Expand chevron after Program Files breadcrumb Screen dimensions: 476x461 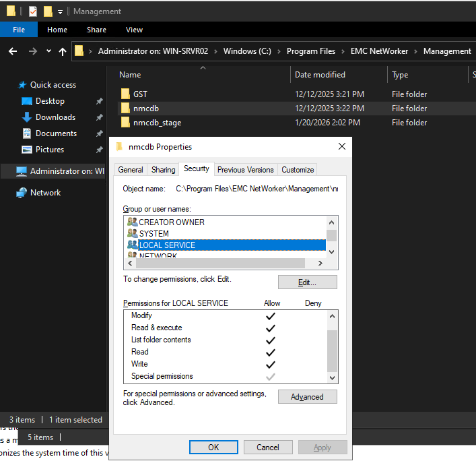point(343,51)
